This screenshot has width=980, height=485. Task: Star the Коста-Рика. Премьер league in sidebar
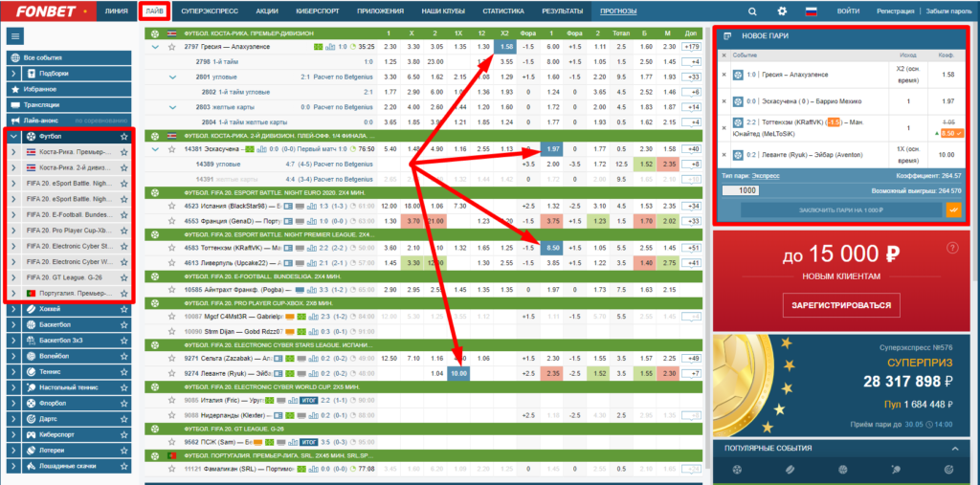pyautogui.click(x=123, y=152)
